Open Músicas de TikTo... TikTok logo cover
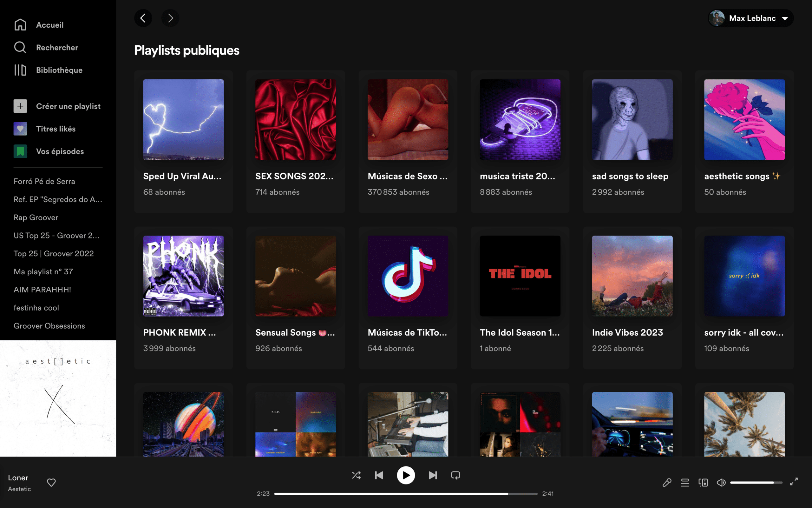Viewport: 812px width, 508px height. (x=408, y=276)
